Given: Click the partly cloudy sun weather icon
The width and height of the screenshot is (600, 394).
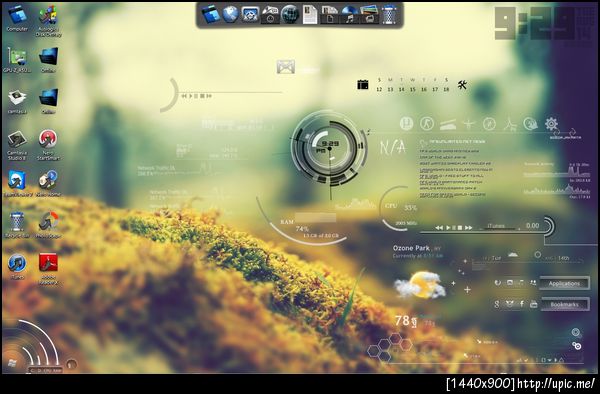Looking at the screenshot, I should point(420,285).
